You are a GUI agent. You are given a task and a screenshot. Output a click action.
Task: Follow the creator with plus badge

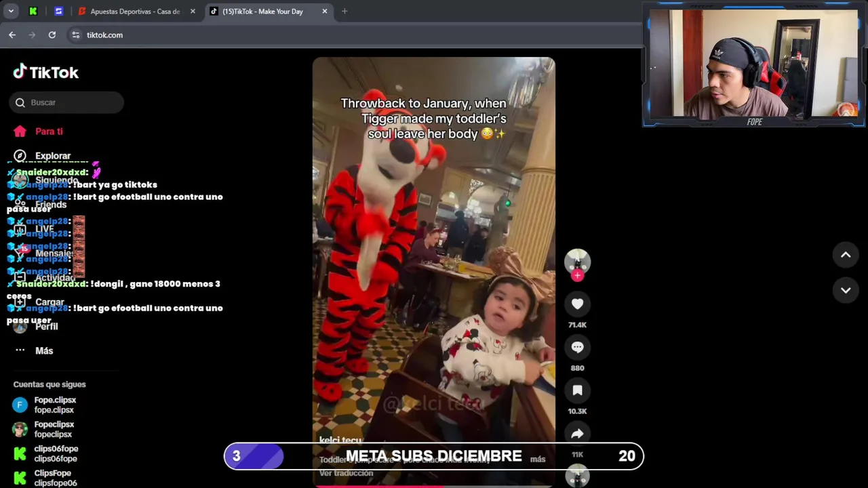point(577,275)
